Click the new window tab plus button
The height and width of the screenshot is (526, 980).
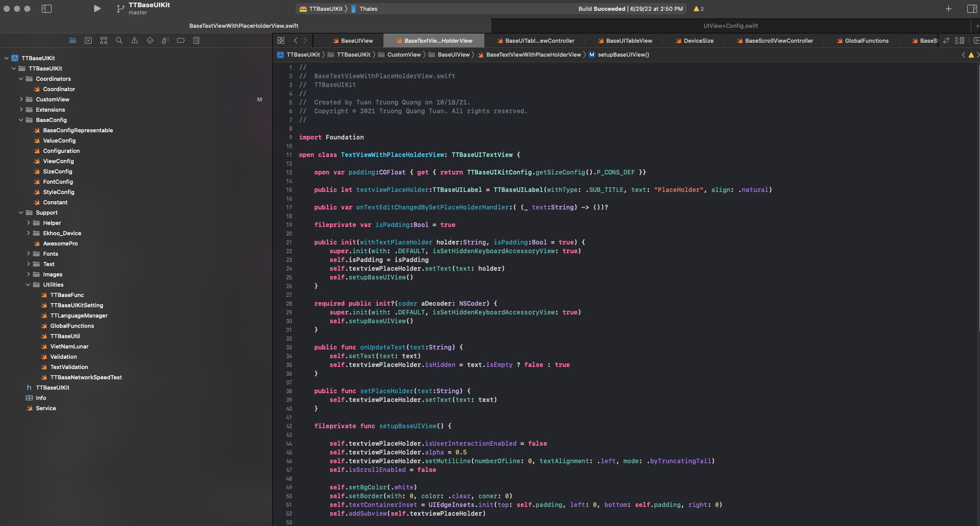[976, 26]
